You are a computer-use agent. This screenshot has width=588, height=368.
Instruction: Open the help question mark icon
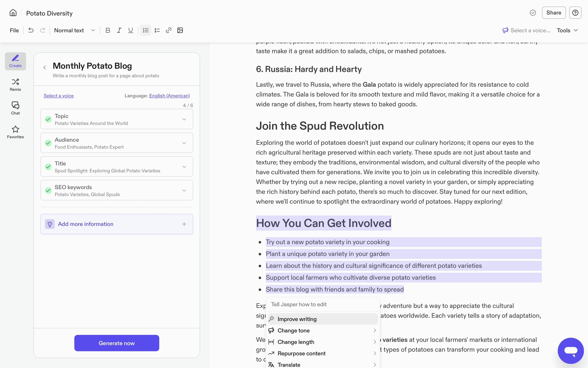click(x=575, y=13)
